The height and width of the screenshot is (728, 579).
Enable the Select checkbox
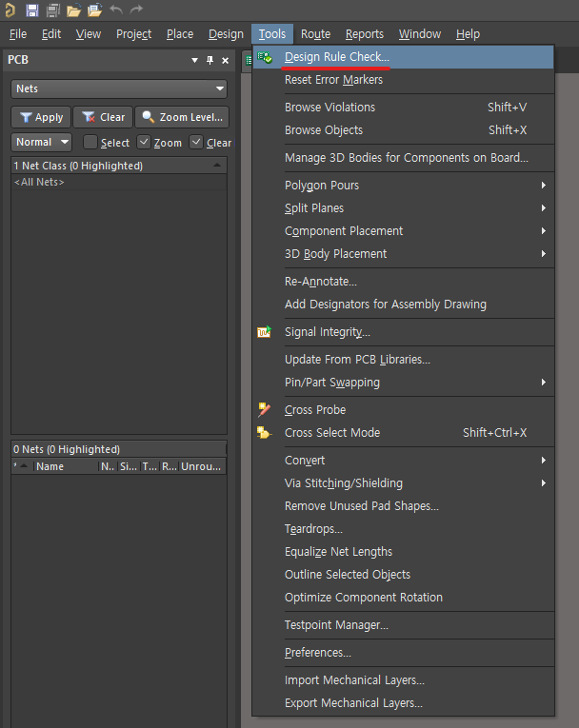tap(90, 142)
